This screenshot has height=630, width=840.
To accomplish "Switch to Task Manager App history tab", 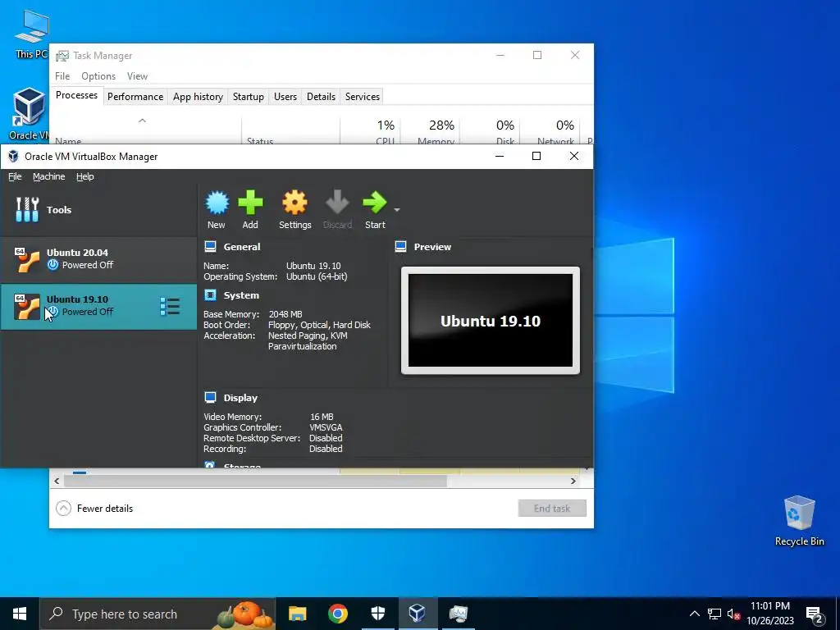I will click(x=198, y=97).
